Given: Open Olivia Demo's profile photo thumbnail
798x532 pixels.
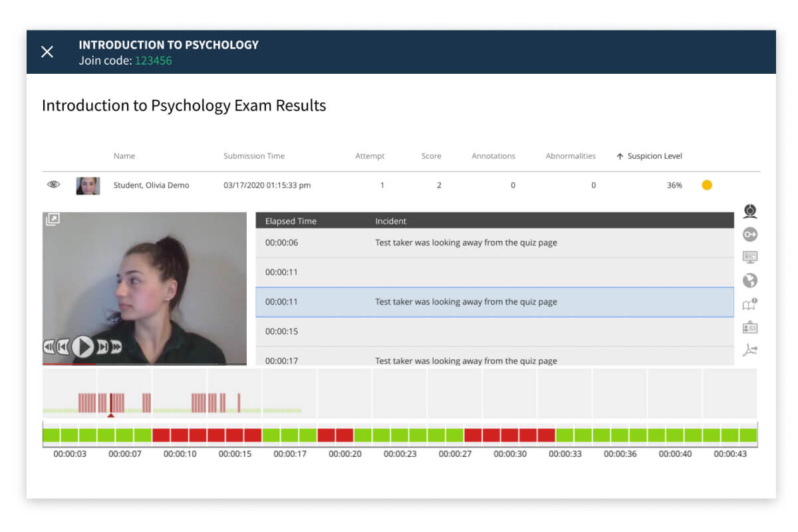Looking at the screenshot, I should pyautogui.click(x=88, y=186).
